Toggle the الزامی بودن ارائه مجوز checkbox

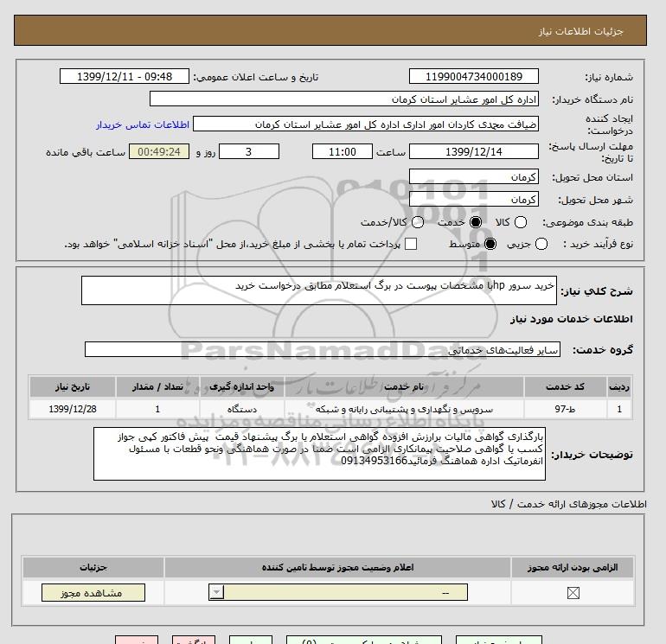point(573,593)
